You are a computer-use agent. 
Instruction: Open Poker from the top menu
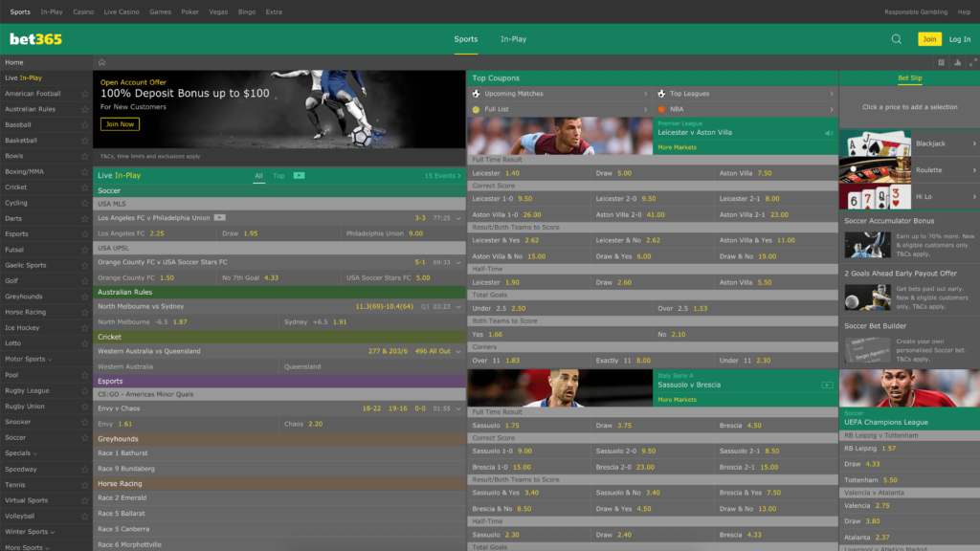pyautogui.click(x=190, y=11)
